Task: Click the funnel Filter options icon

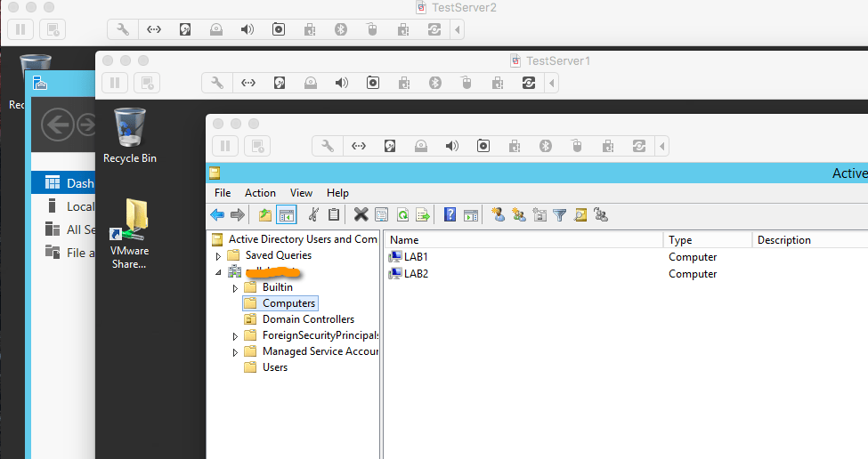Action: (x=559, y=214)
